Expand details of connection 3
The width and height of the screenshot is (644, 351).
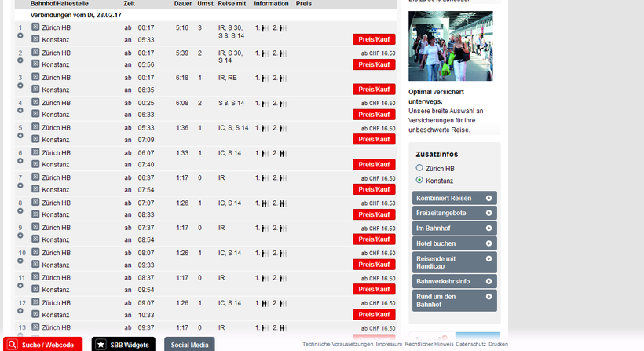point(20,86)
